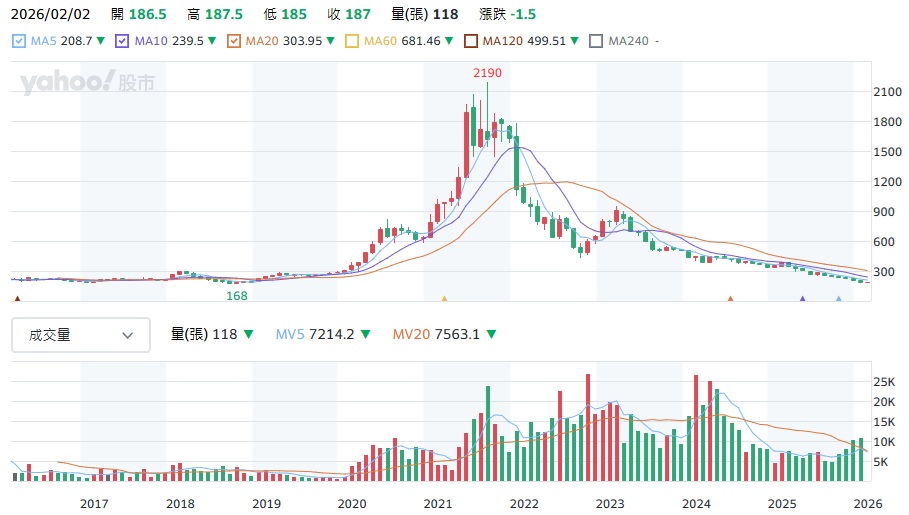Image resolution: width=909 pixels, height=515 pixels.
Task: Click the green down arrow beside MV20 value
Action: pos(492,335)
